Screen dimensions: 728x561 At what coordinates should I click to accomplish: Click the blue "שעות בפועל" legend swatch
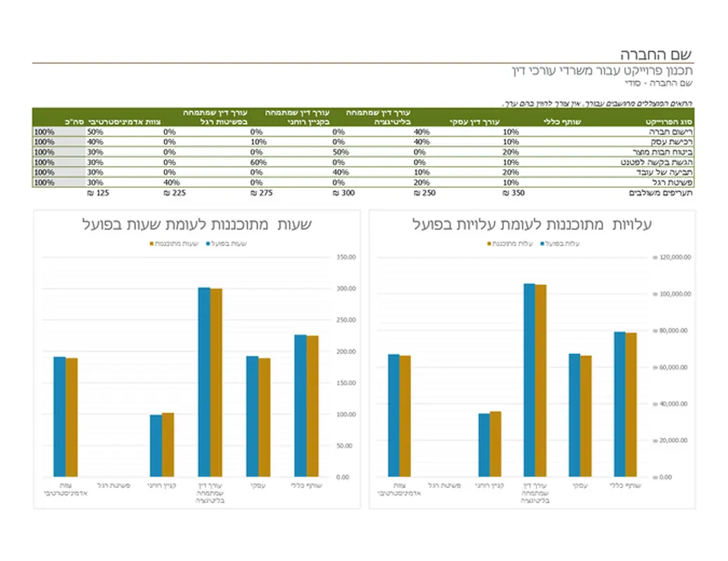209,244
